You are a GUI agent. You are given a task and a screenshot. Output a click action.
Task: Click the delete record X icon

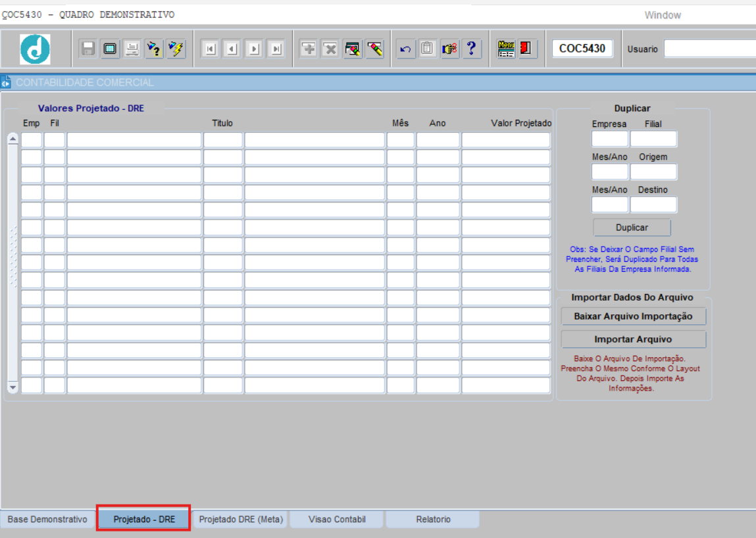click(x=330, y=49)
